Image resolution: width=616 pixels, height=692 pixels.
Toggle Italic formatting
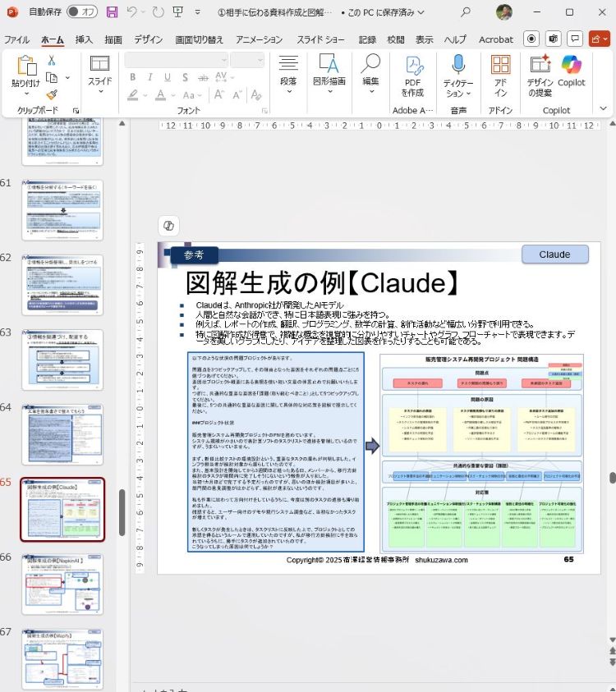click(x=150, y=77)
